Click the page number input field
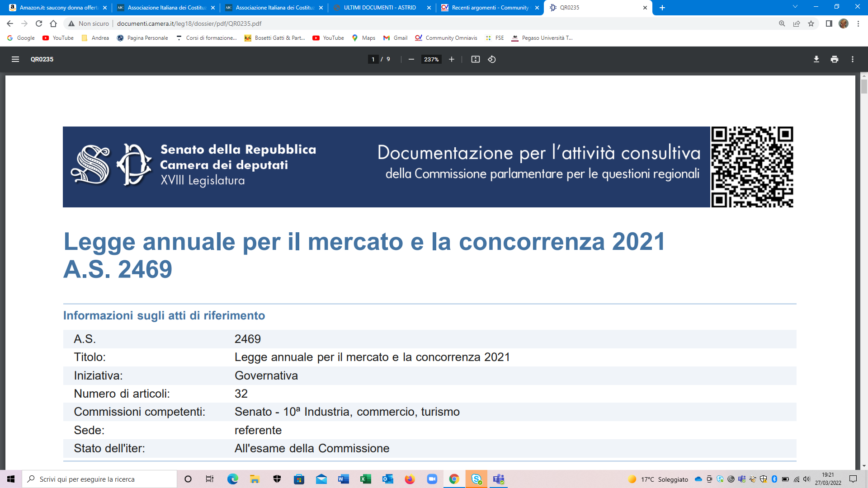868x488 pixels. (373, 59)
